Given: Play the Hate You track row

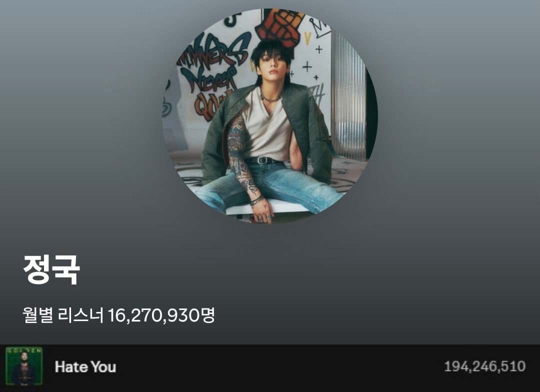Looking at the screenshot, I should click(x=270, y=366).
